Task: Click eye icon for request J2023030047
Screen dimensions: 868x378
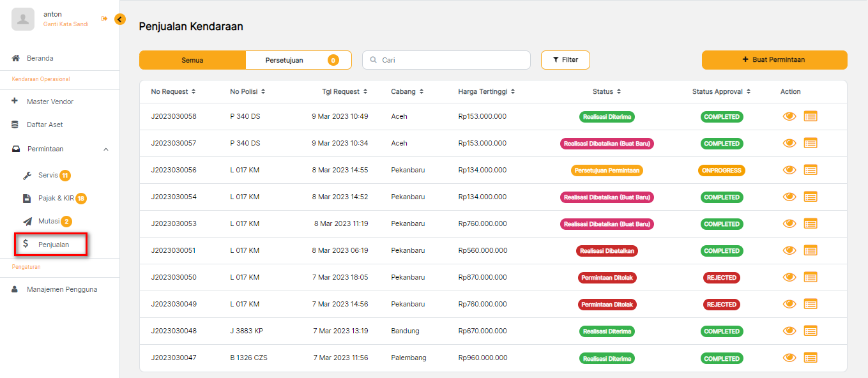Action: point(789,358)
